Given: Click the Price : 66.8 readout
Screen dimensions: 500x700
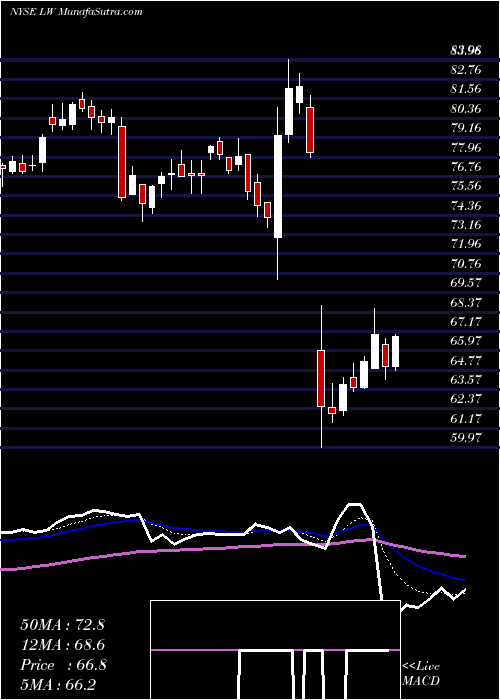Looking at the screenshot, I should [x=62, y=665].
